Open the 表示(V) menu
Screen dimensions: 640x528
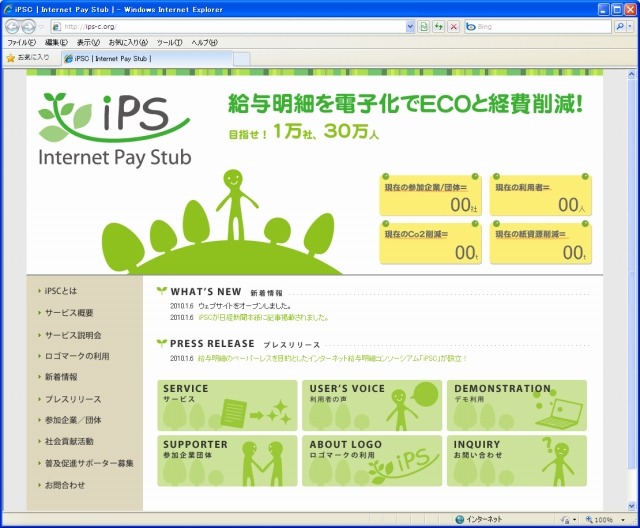88,42
